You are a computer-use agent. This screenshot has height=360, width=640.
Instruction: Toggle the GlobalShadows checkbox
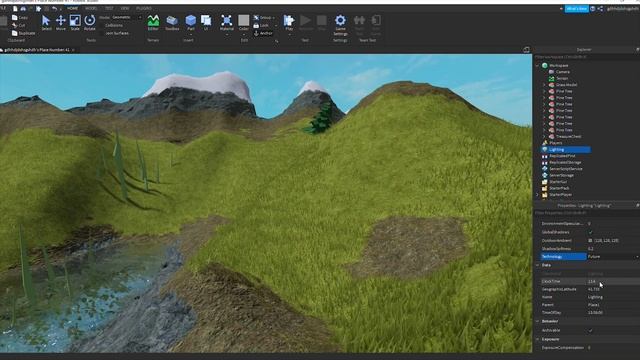(590, 232)
